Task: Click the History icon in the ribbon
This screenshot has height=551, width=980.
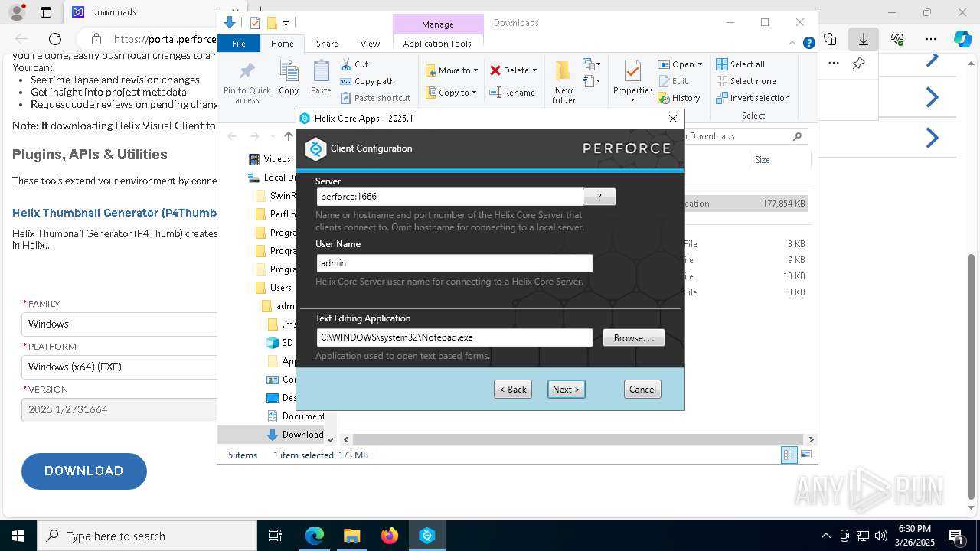Action: tap(664, 98)
